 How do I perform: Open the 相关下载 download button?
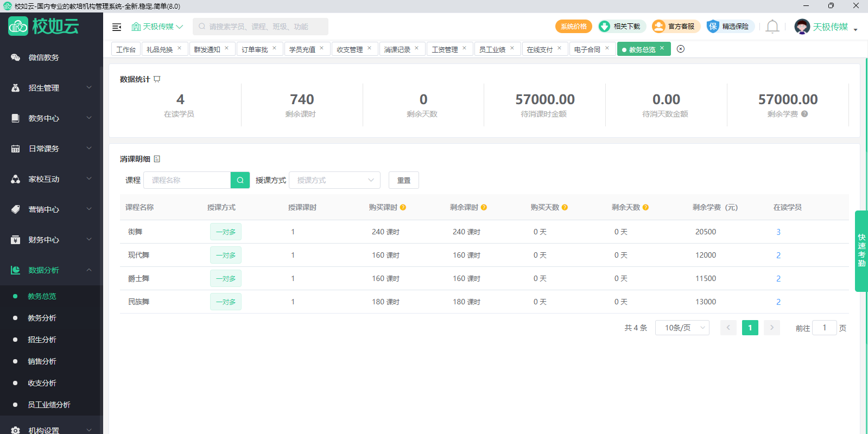(622, 26)
